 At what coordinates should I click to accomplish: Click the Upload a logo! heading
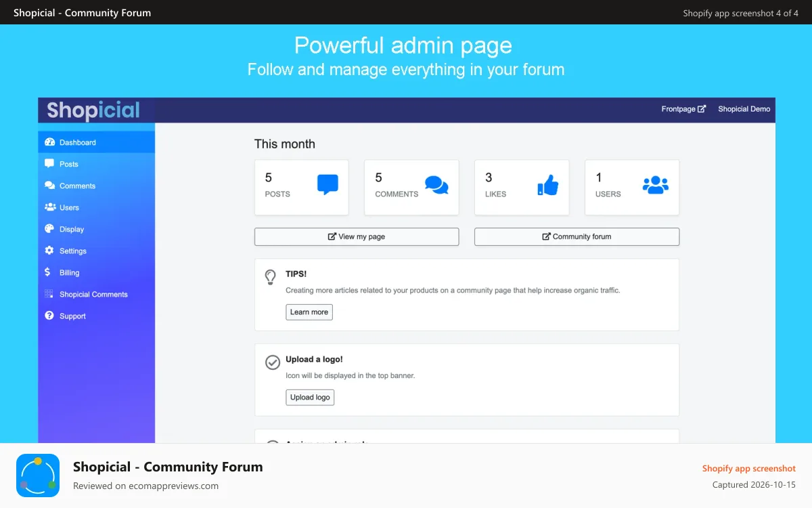314,360
